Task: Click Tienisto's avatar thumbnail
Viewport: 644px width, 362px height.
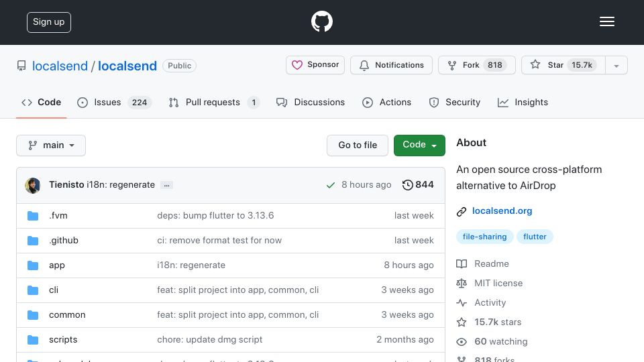Action: (x=32, y=186)
